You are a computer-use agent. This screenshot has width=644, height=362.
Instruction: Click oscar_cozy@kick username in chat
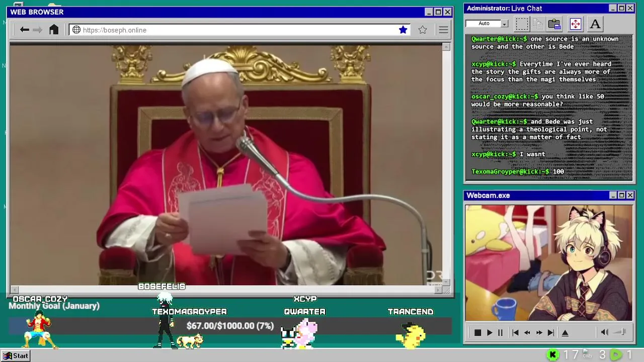point(505,96)
